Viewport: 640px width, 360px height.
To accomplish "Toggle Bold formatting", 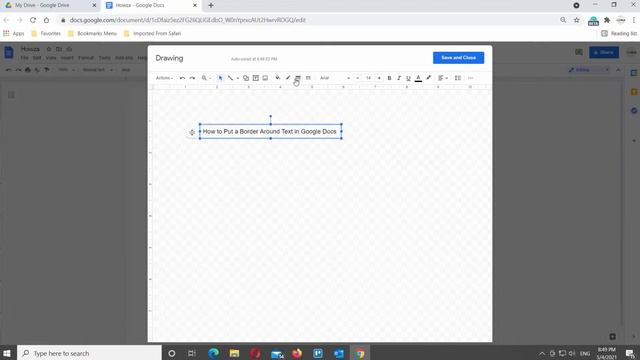I will point(389,78).
